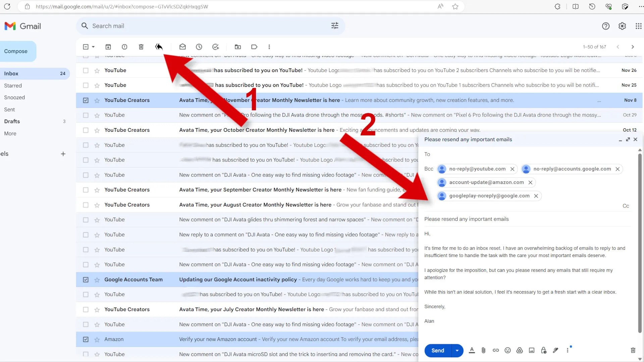Insert an emoji into the email body
This screenshot has height=362, width=644.
[507, 350]
